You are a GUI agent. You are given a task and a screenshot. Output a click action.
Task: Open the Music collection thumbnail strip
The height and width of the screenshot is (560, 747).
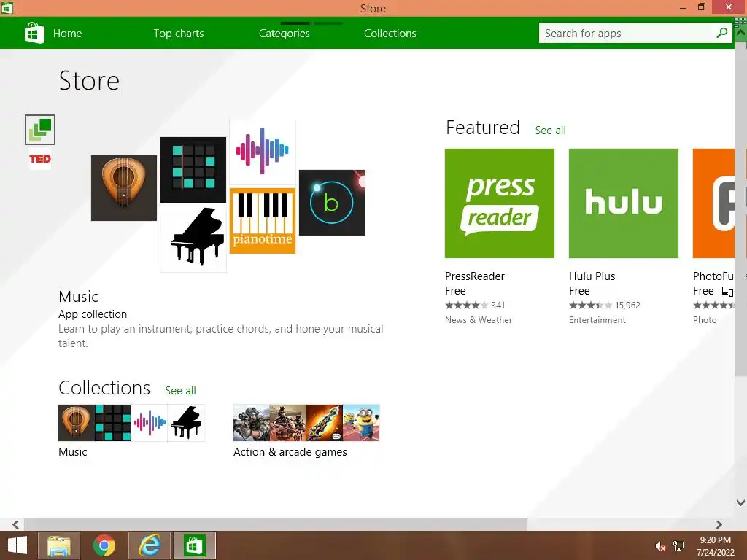pos(131,423)
